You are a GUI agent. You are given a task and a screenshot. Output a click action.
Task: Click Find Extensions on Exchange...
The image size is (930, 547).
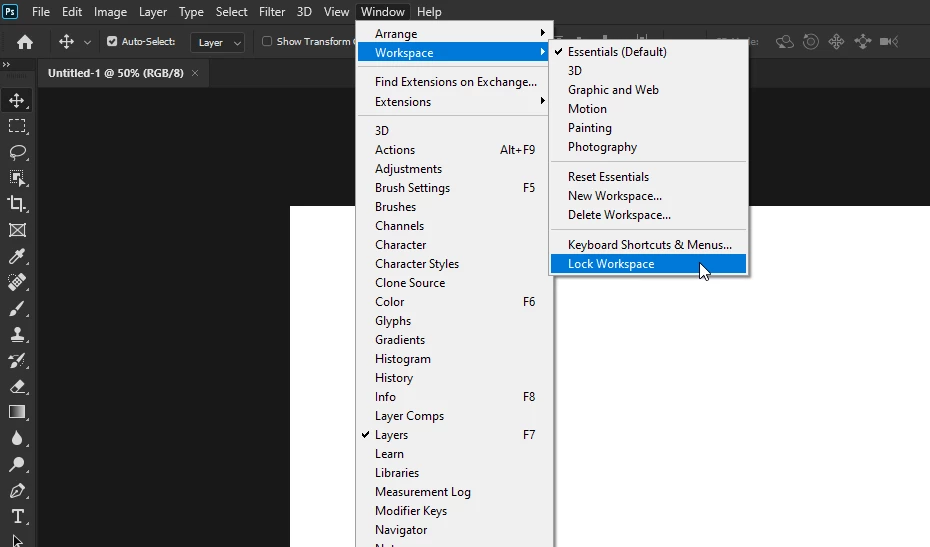tap(454, 82)
